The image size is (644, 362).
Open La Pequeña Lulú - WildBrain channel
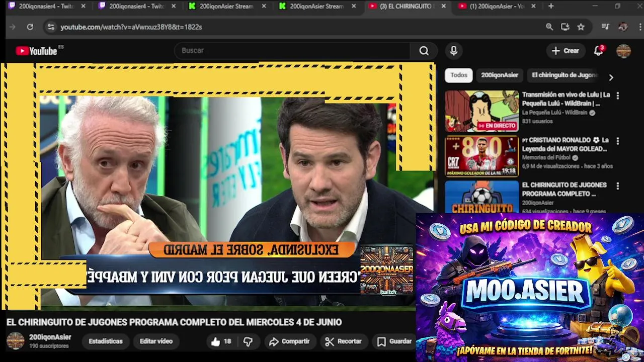[x=554, y=113]
